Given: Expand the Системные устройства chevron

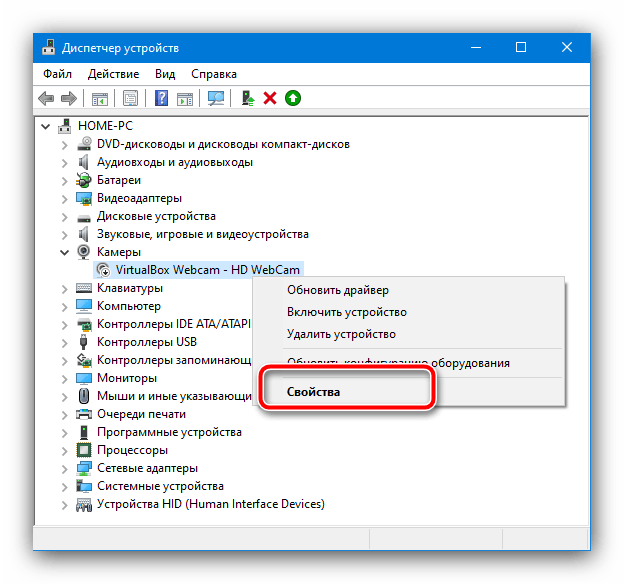Looking at the screenshot, I should pos(64,487).
